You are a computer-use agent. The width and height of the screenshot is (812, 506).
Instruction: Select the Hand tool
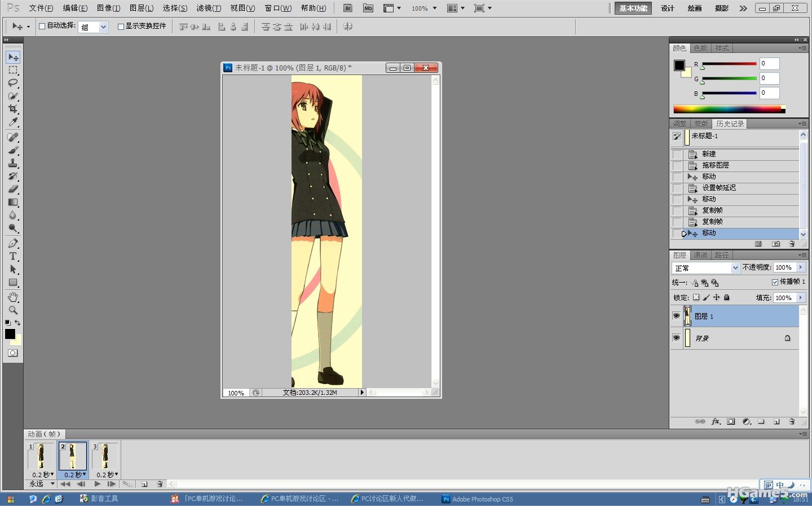tap(12, 297)
